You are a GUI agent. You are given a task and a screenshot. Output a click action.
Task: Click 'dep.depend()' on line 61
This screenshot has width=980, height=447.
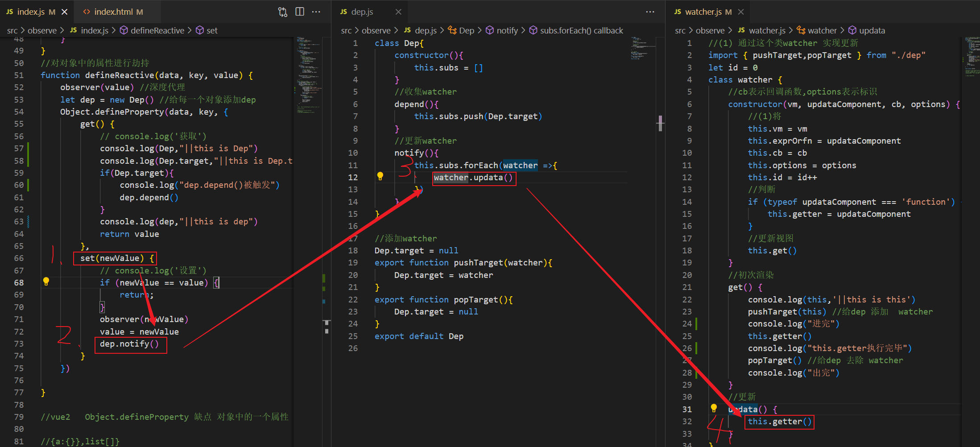click(149, 198)
